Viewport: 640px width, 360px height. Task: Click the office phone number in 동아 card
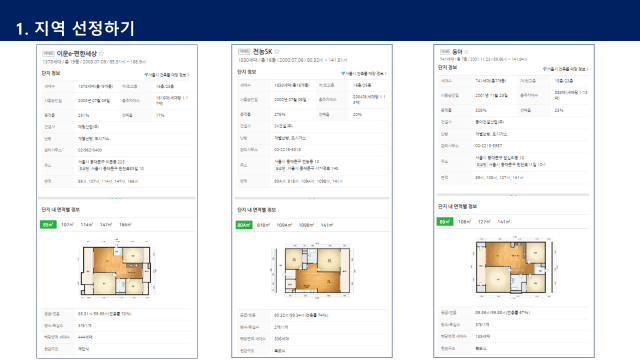pos(489,146)
